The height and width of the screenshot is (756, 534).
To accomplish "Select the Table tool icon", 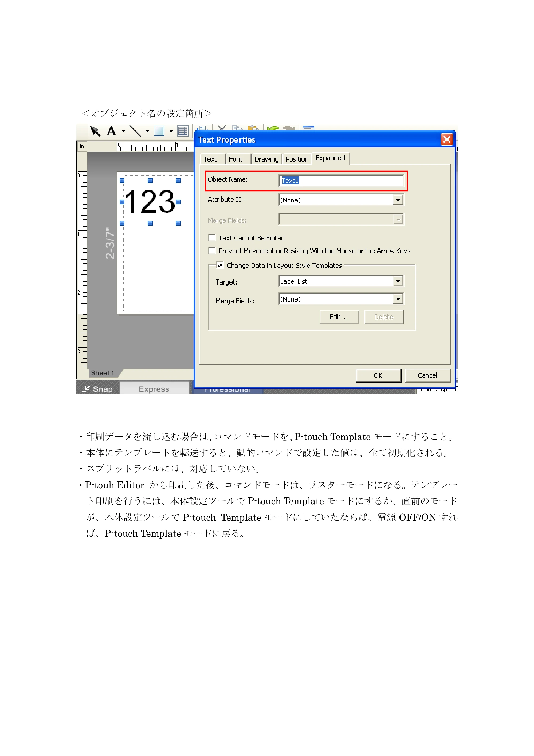I will pyautogui.click(x=183, y=131).
